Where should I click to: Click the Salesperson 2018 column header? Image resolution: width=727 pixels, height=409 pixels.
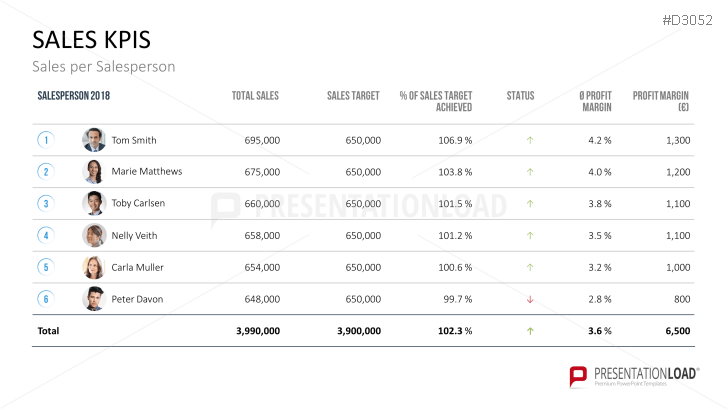(73, 96)
